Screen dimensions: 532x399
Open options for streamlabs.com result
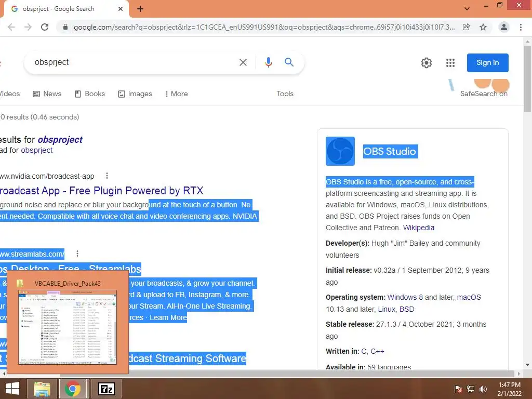click(77, 254)
